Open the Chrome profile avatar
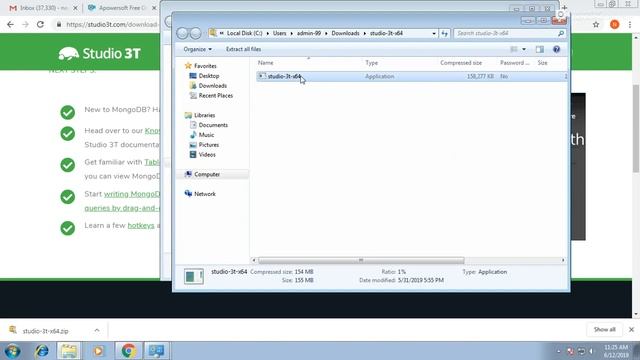 click(615, 24)
